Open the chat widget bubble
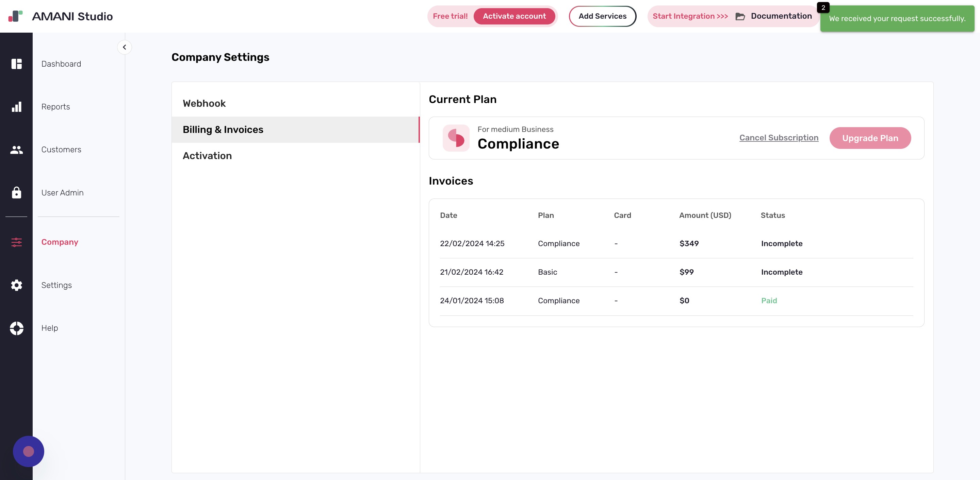 tap(29, 451)
